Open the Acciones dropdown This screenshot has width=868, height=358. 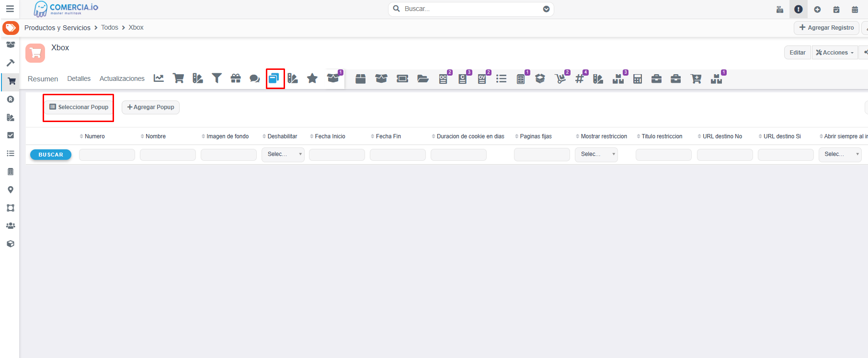point(835,53)
